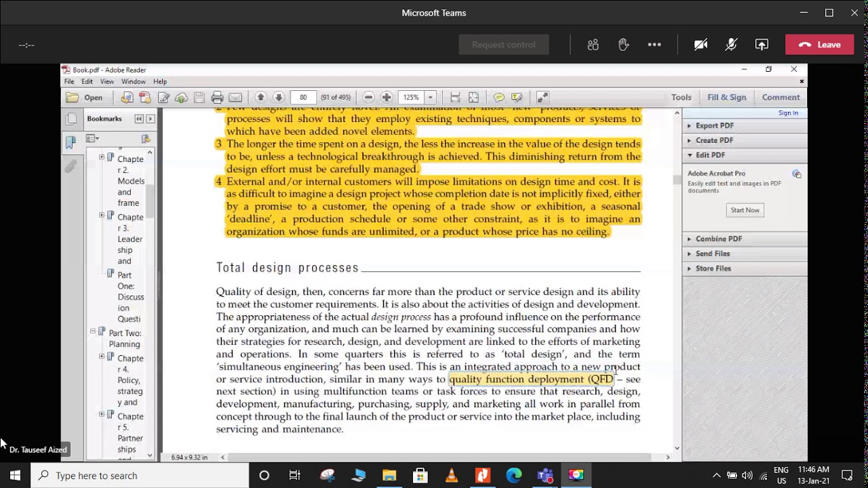The image size is (868, 488).
Task: Select the Part One: Discussion Questions bookmark
Action: point(130,297)
